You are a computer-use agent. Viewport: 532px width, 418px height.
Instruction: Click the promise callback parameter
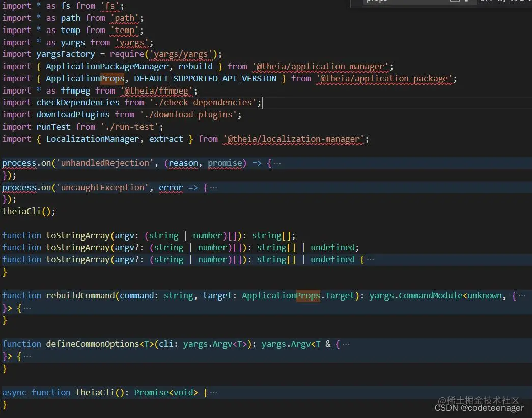click(225, 163)
